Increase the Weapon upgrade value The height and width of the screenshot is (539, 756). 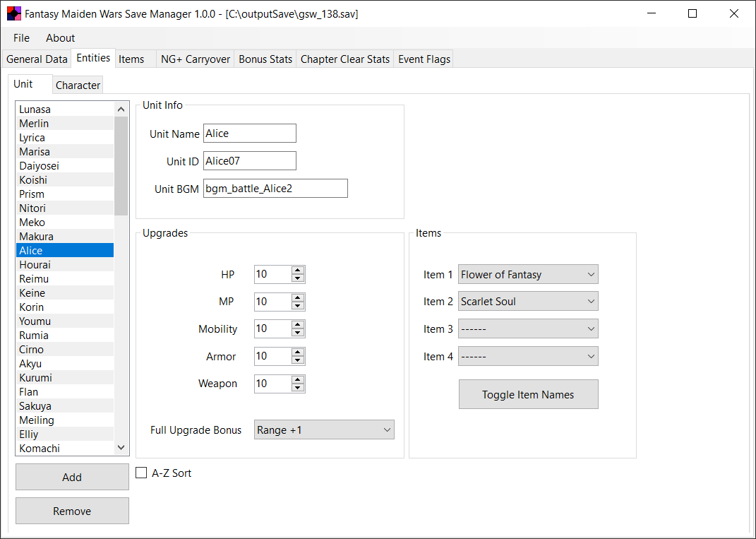point(298,380)
